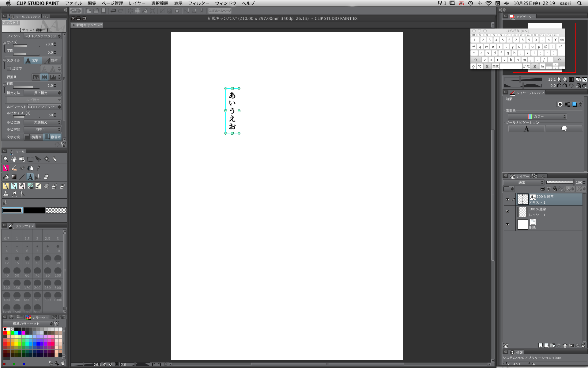Delete layer with trash icon in Layers panel
This screenshot has height=368, width=588.
pos(583,345)
